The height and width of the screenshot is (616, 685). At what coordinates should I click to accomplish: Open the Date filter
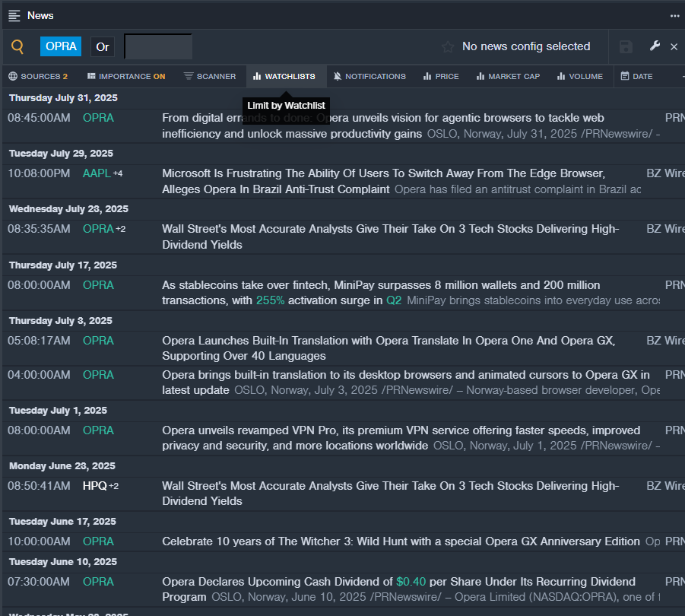pos(637,77)
